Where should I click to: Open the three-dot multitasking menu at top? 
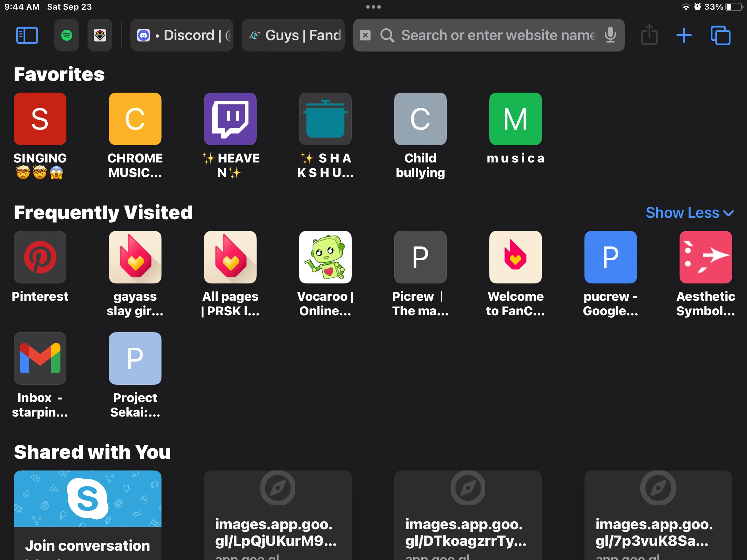pyautogui.click(x=373, y=7)
